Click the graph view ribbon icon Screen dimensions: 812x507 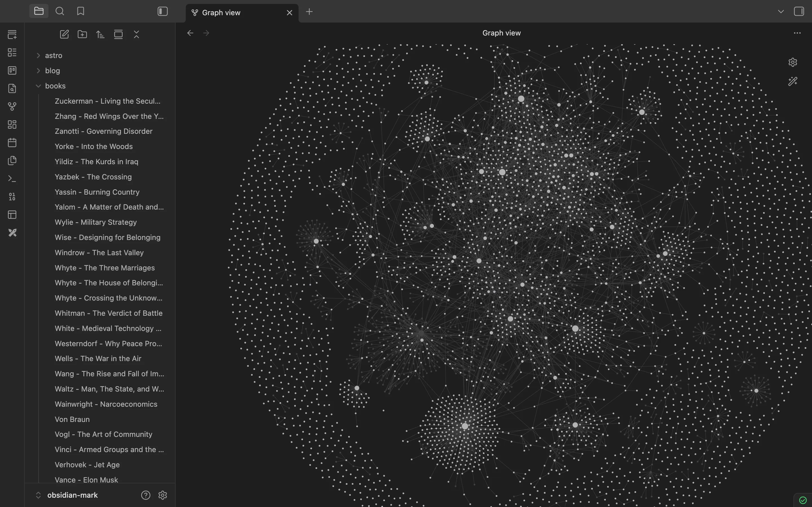(x=12, y=107)
